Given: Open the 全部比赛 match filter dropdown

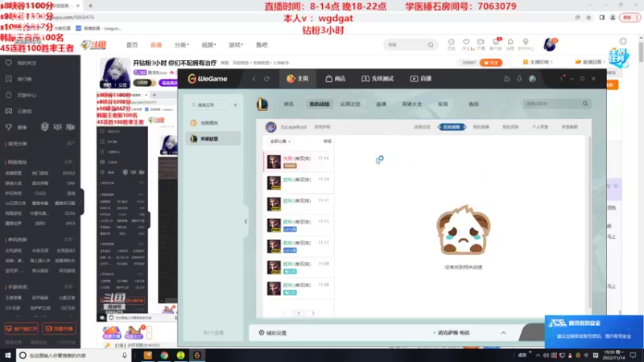Looking at the screenshot, I should pos(280,142).
